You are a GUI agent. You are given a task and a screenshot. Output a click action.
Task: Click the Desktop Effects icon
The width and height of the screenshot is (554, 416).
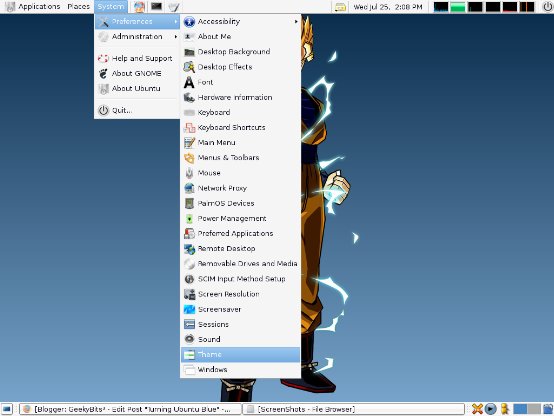pos(189,67)
